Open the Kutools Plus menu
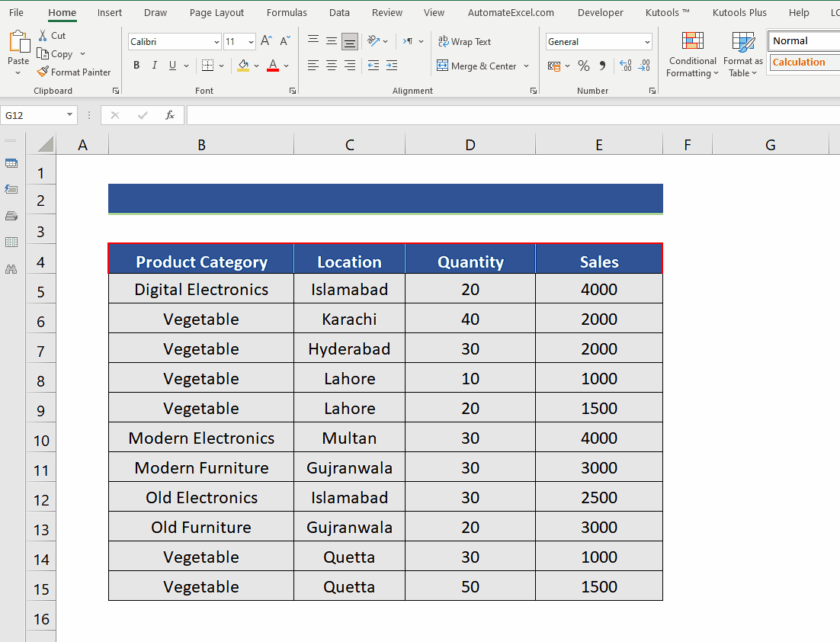Image resolution: width=840 pixels, height=642 pixels. pyautogui.click(x=739, y=12)
